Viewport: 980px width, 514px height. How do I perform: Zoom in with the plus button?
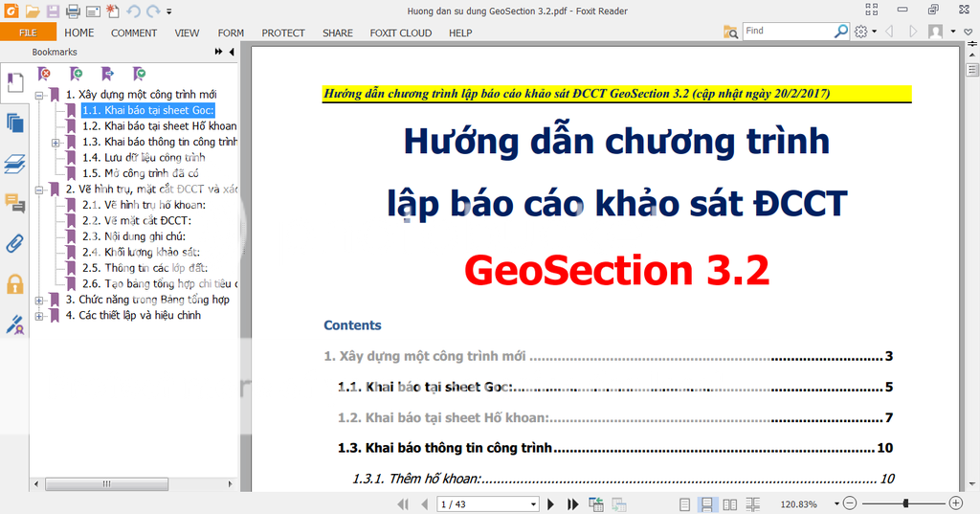tap(956, 503)
